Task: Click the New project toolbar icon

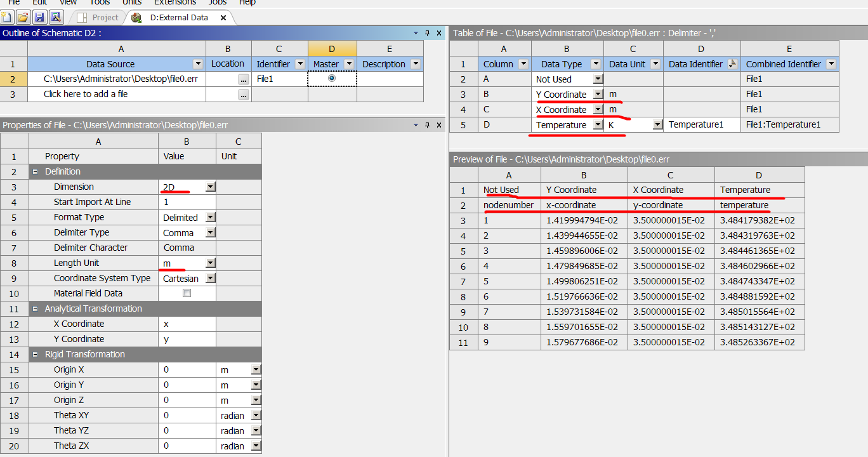Action: [x=8, y=17]
